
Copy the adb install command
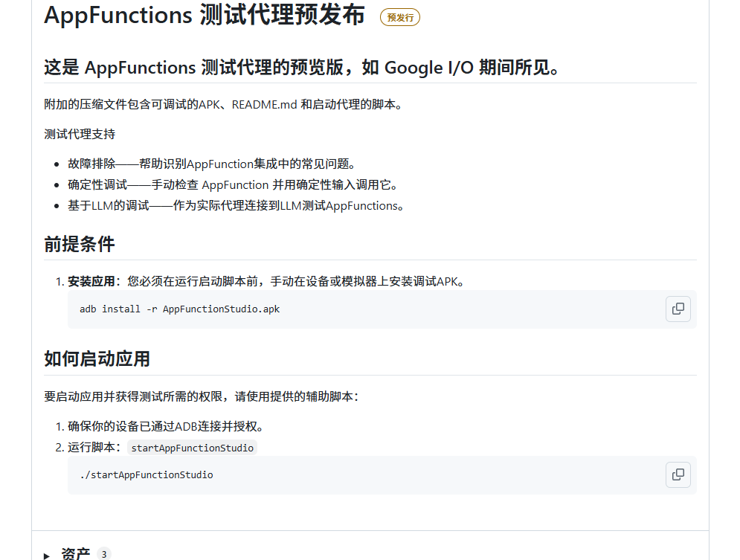click(678, 309)
